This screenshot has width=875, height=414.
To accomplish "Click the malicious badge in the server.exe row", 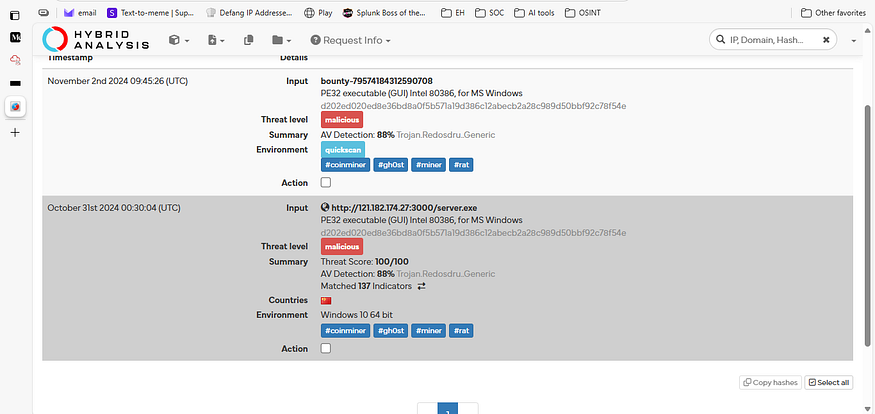I will click(x=342, y=246).
